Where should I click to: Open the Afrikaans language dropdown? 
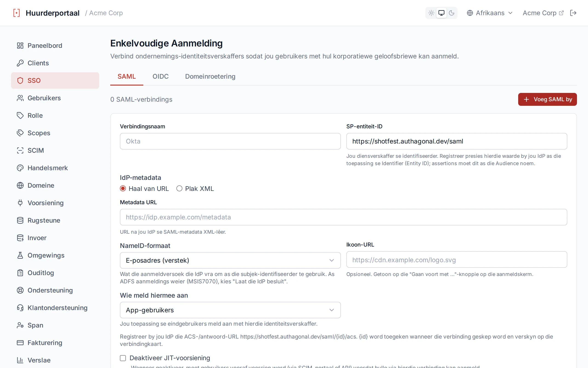(x=489, y=13)
